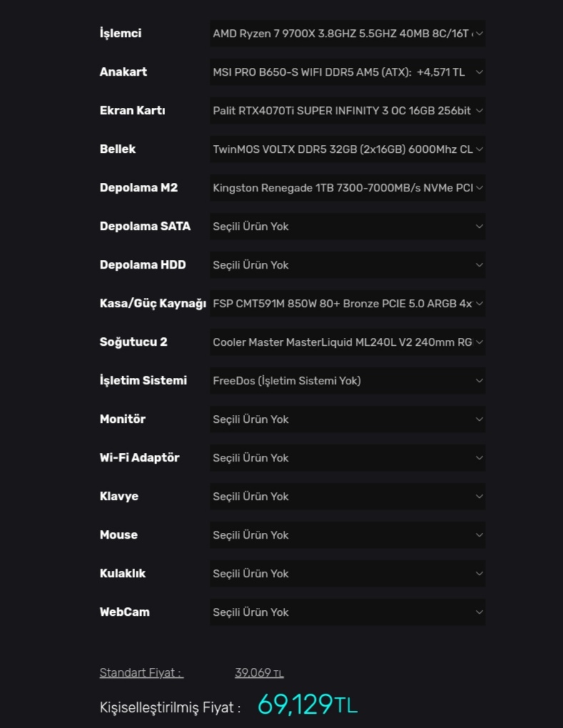Select a Depolama SATA product

point(347,226)
